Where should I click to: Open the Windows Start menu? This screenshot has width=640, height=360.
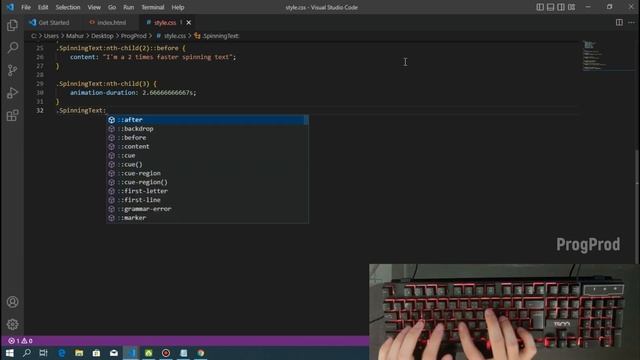pyautogui.click(x=9, y=353)
